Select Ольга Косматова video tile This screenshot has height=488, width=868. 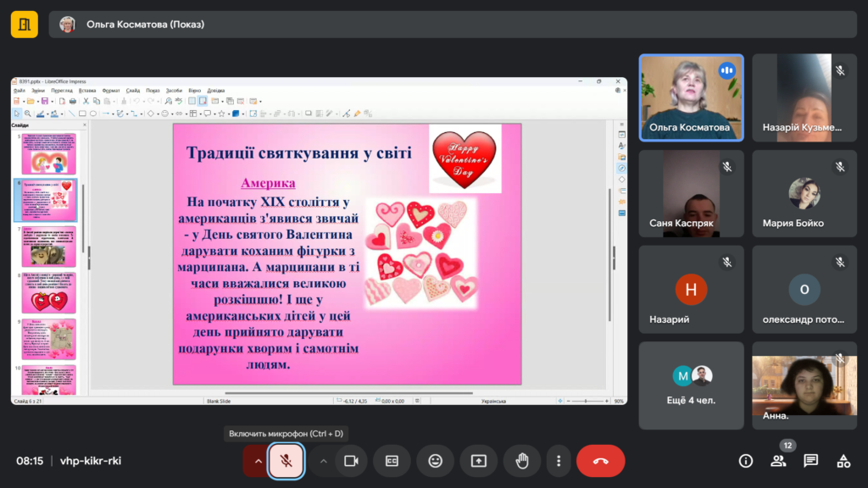(x=691, y=97)
